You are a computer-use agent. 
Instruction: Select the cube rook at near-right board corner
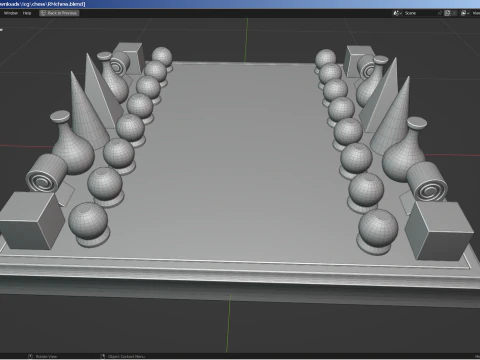click(x=439, y=231)
